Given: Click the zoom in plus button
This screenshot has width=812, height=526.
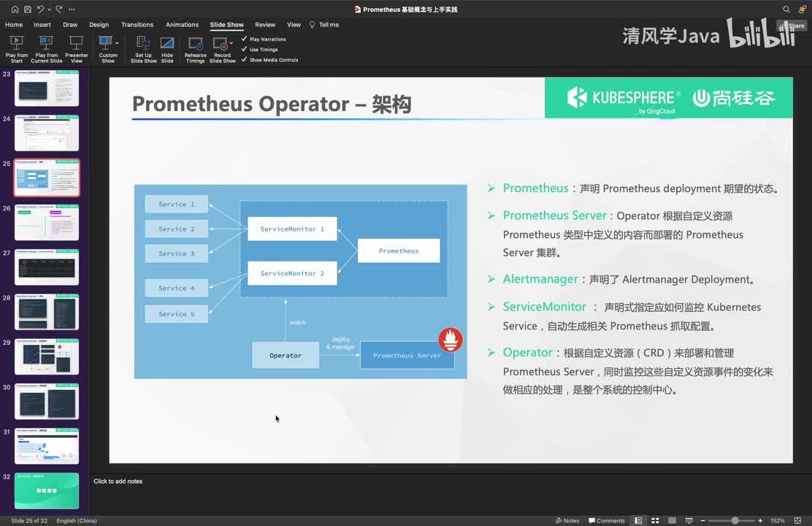Looking at the screenshot, I should [760, 521].
